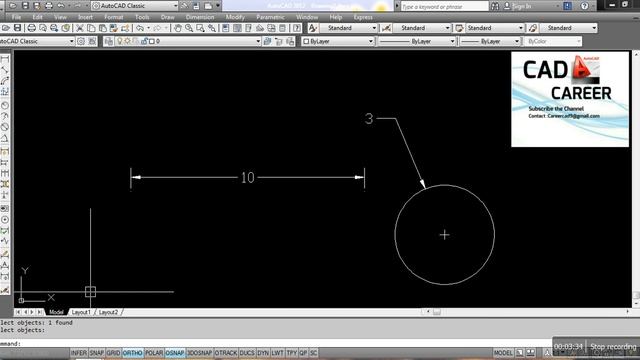Toggle POLAR tracking in the status bar
640x360 pixels.
pyautogui.click(x=154, y=353)
